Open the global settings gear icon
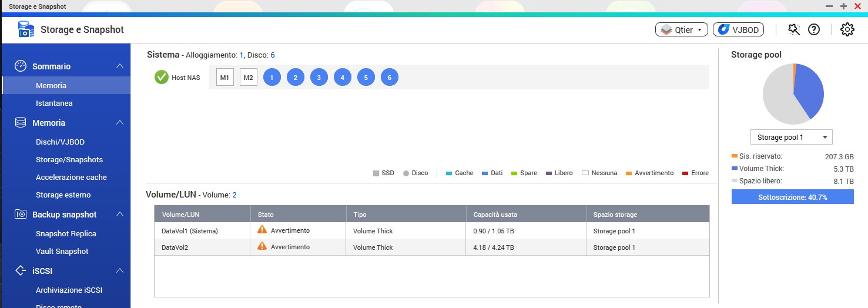Screen dimensions: 868x308 (x=847, y=29)
